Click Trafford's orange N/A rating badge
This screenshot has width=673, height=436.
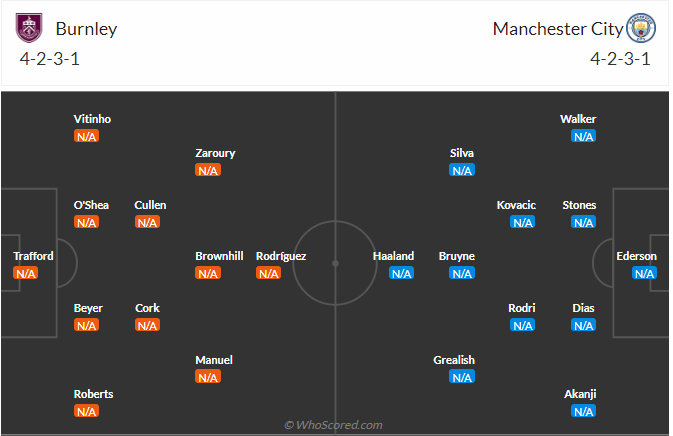(x=25, y=273)
